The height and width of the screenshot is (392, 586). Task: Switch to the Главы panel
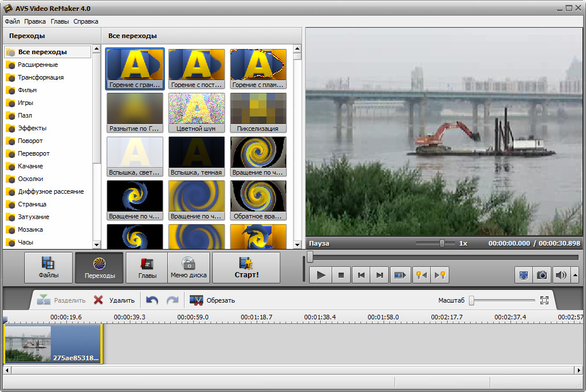click(146, 267)
